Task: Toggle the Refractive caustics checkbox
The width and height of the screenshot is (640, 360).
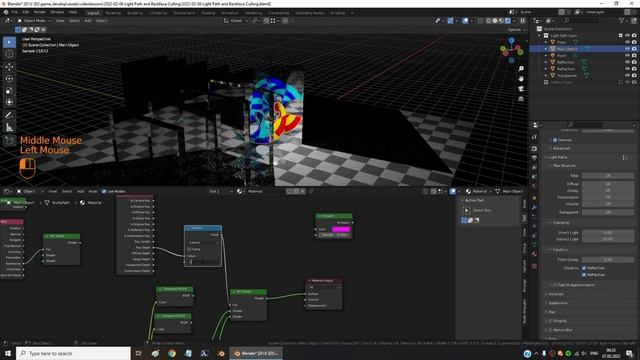Action: click(x=584, y=275)
